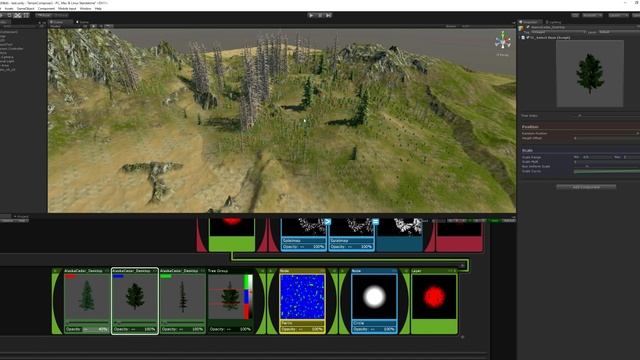Switch to the Game view tab
The image size is (640, 360).
pyautogui.click(x=83, y=22)
